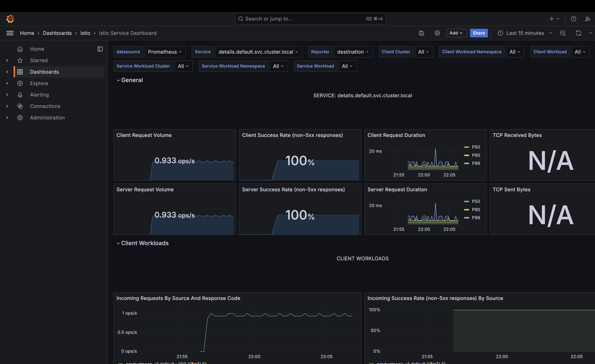Expand the Alerting sidebar section chevron
Viewport: 595px width, 364px height.
[x=7, y=95]
